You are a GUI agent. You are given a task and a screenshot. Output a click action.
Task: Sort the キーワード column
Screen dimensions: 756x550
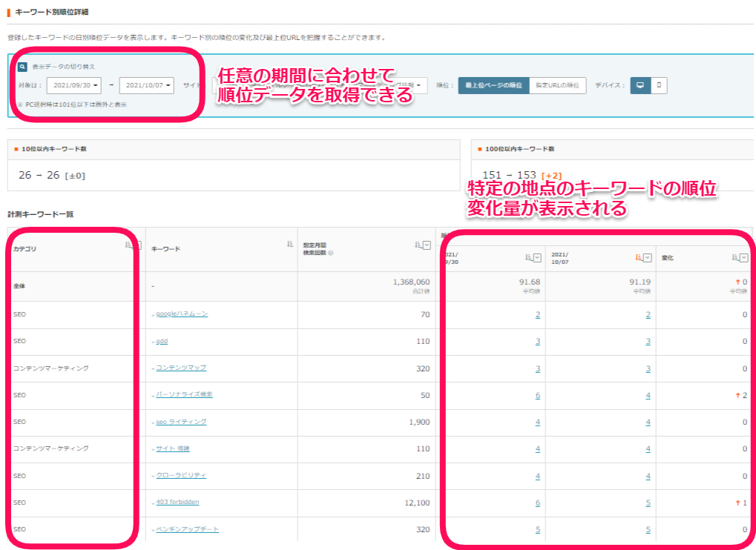tap(289, 244)
